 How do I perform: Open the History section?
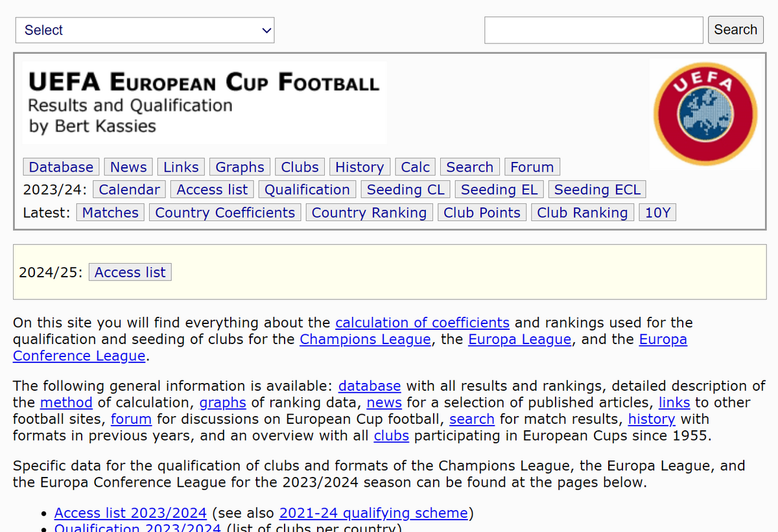point(359,167)
